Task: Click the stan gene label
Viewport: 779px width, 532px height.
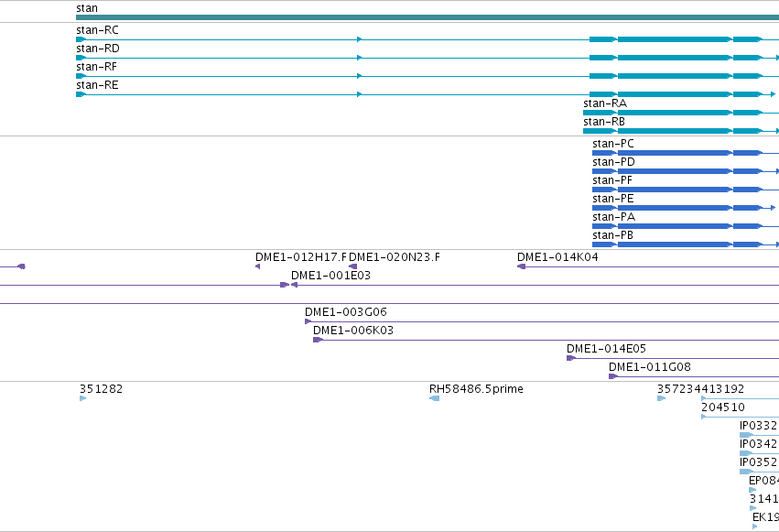Action: coord(87,8)
